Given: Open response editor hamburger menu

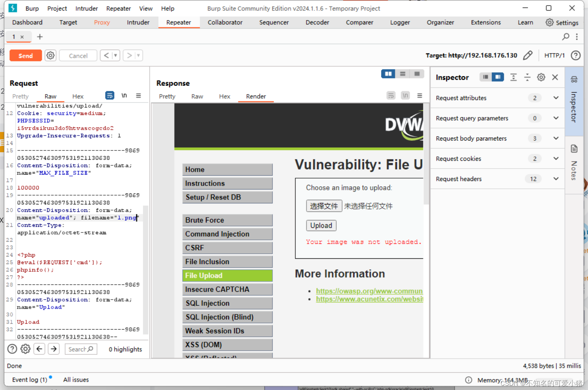Looking at the screenshot, I should point(420,95).
